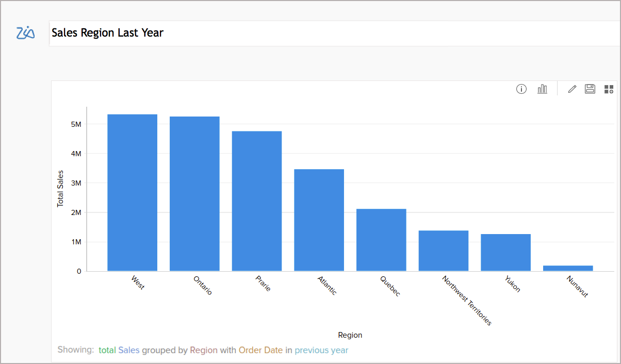Image resolution: width=621 pixels, height=364 pixels.
Task: Add the chart to a dashboard via grid-plus icon
Action: tap(608, 89)
